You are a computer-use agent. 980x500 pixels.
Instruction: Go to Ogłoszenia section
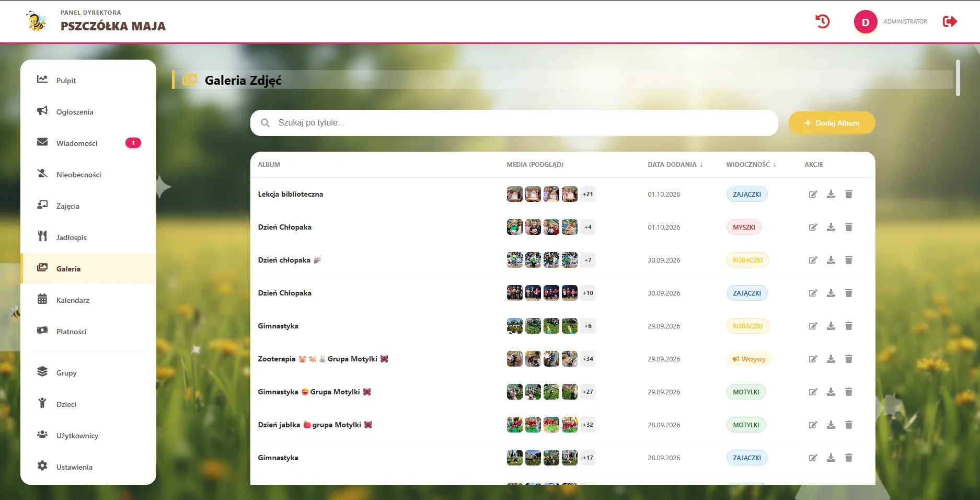coord(88,112)
